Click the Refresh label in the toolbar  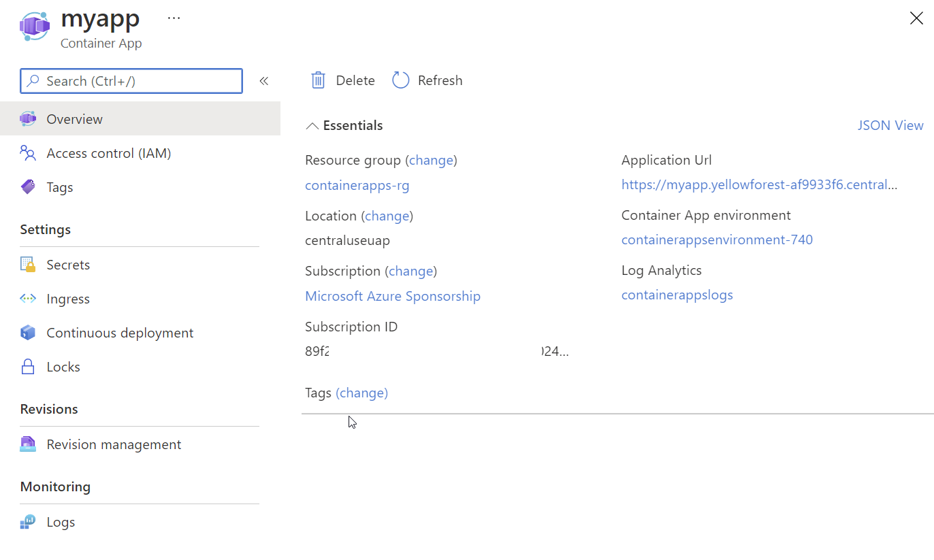[440, 80]
